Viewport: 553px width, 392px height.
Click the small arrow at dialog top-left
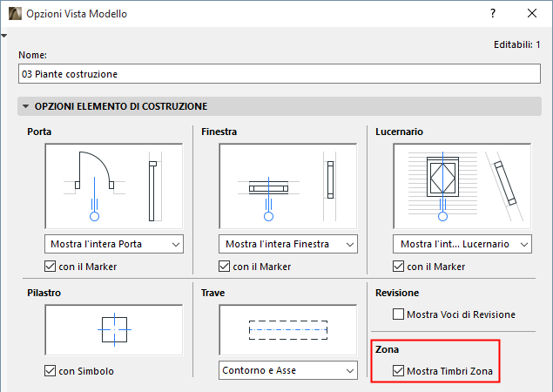click(4, 36)
